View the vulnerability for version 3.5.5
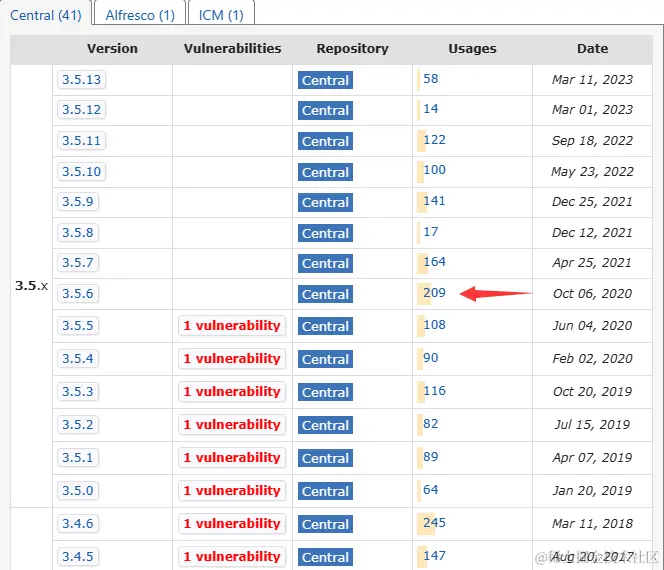Screen dimensions: 664x570 click(x=232, y=326)
